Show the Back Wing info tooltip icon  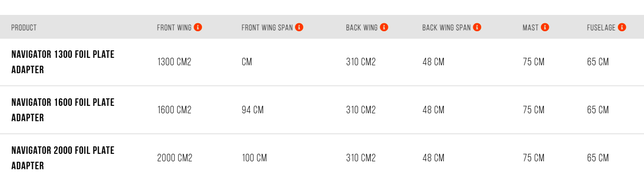pos(384,28)
